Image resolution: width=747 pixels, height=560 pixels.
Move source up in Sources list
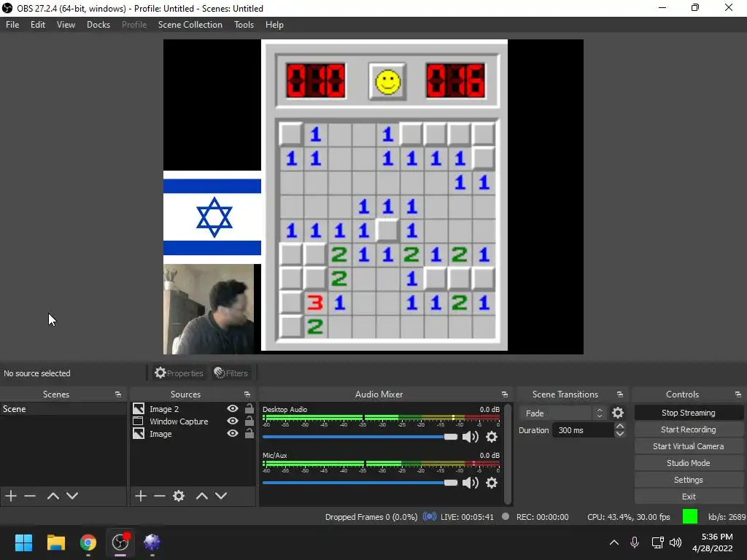tap(202, 496)
